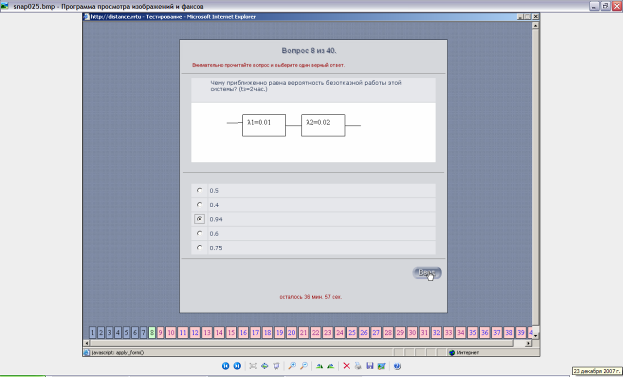Print the image using printer icon
The width and height of the screenshot is (623, 377).
pos(358,366)
